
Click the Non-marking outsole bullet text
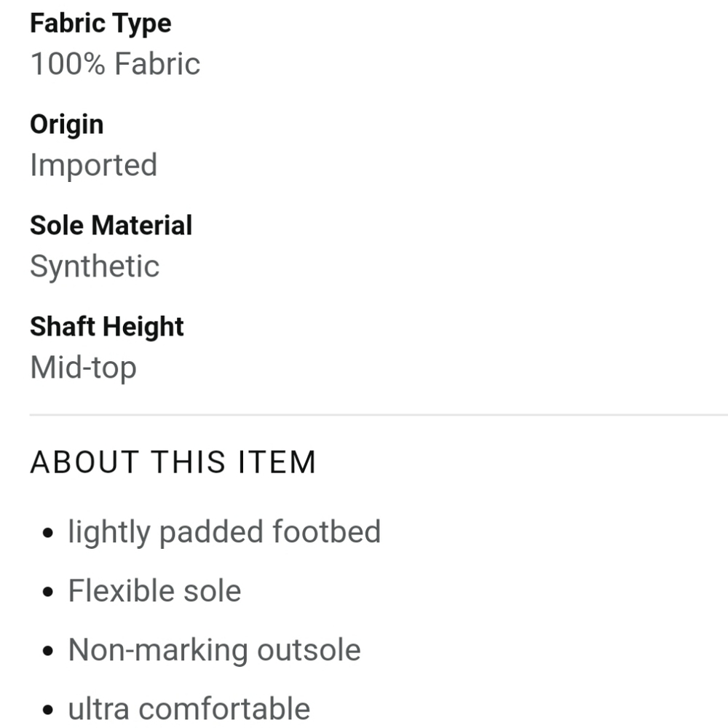(215, 650)
